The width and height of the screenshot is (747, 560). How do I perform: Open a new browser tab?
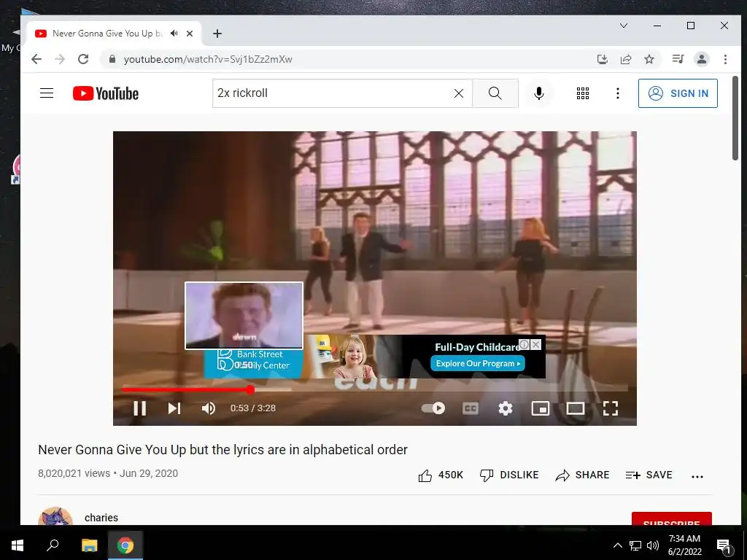(217, 34)
